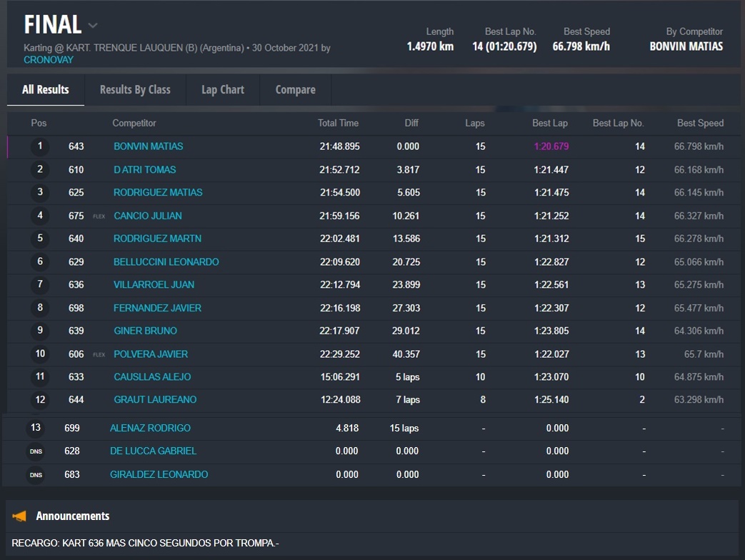This screenshot has width=745, height=560.
Task: Sort by Total Time column header
Action: (338, 124)
